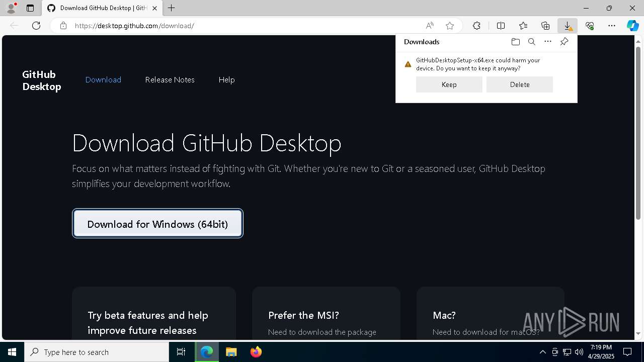
Task: Search downloads using magnifier icon
Action: [531, 42]
